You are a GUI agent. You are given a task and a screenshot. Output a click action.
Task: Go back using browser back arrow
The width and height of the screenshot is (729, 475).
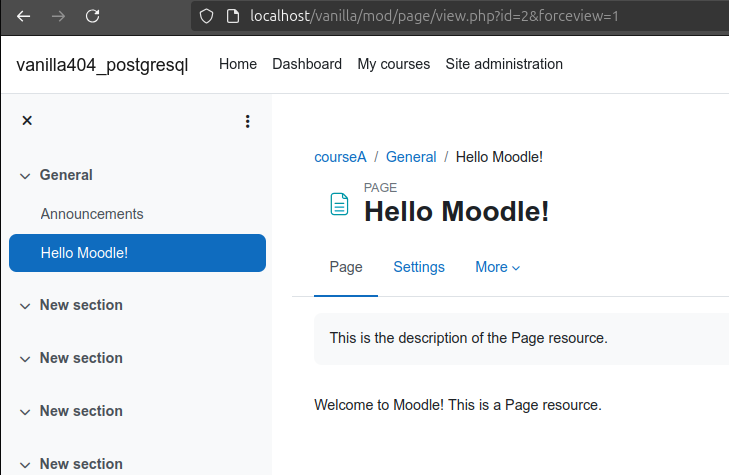[x=23, y=16]
